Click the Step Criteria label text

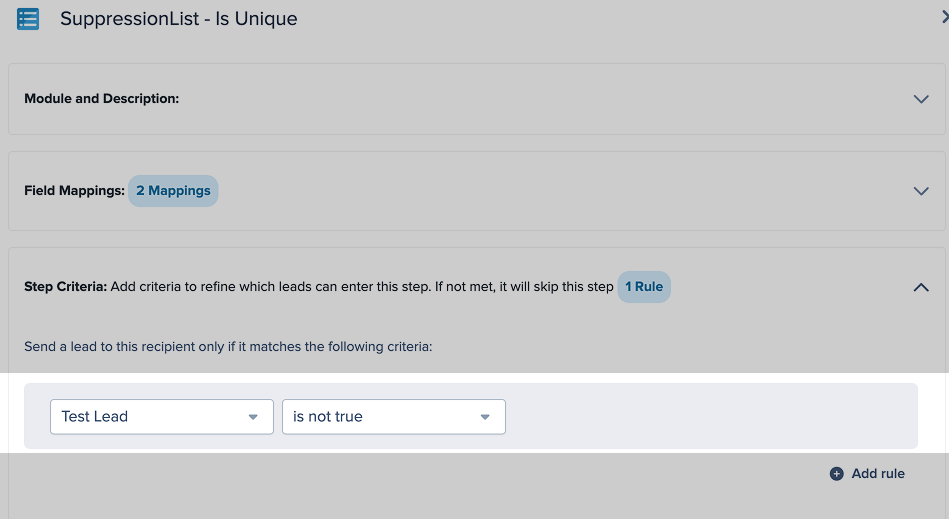tap(65, 287)
